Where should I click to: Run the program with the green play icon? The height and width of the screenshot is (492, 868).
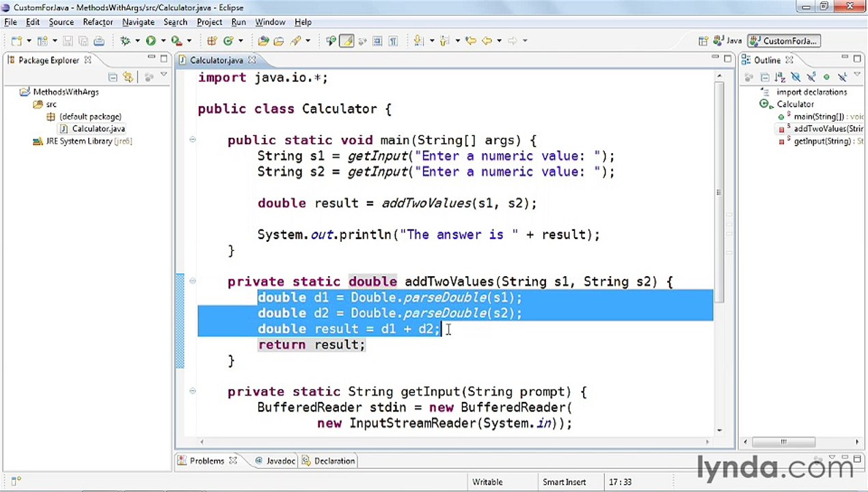pyautogui.click(x=150, y=41)
